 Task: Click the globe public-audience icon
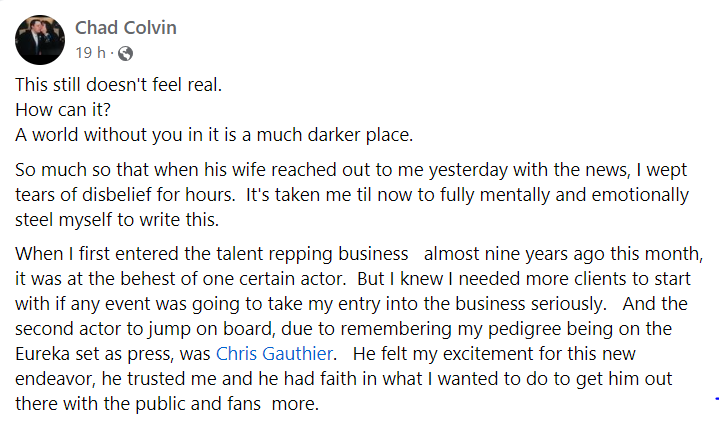tap(125, 54)
